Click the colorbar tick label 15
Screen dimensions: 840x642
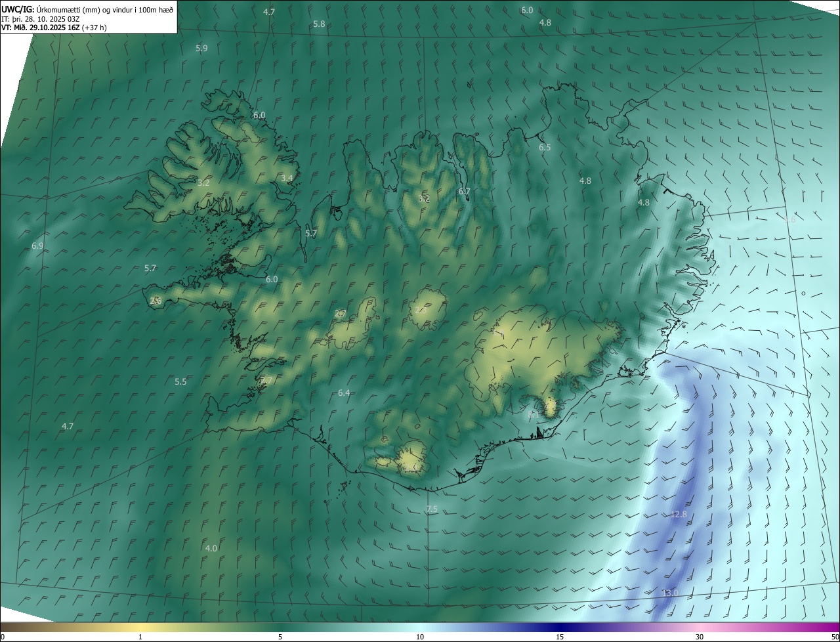click(x=560, y=637)
